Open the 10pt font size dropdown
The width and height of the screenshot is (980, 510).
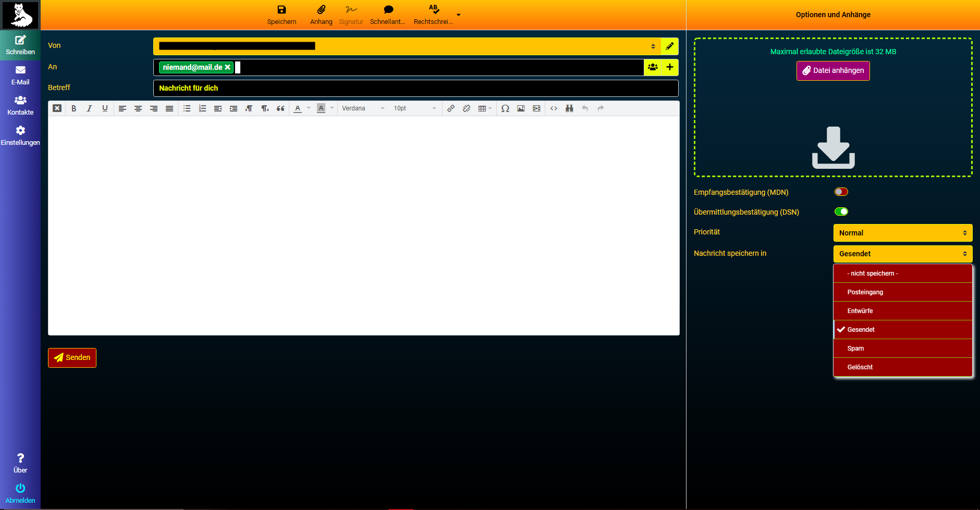coord(414,108)
